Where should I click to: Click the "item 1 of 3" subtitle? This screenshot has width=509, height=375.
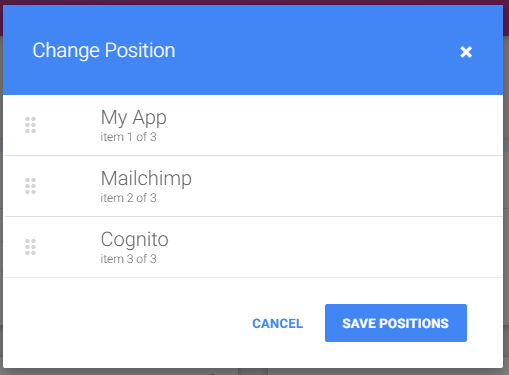128,137
